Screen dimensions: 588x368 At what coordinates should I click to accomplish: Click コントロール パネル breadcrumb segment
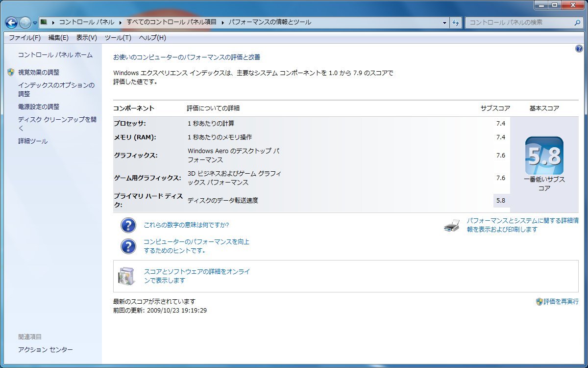(x=87, y=22)
